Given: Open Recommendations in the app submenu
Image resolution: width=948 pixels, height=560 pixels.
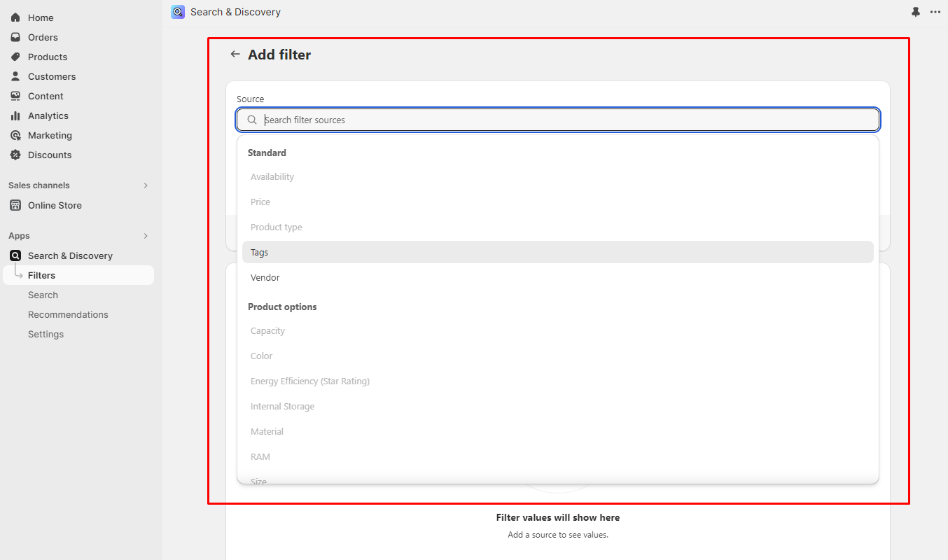Looking at the screenshot, I should (x=68, y=314).
